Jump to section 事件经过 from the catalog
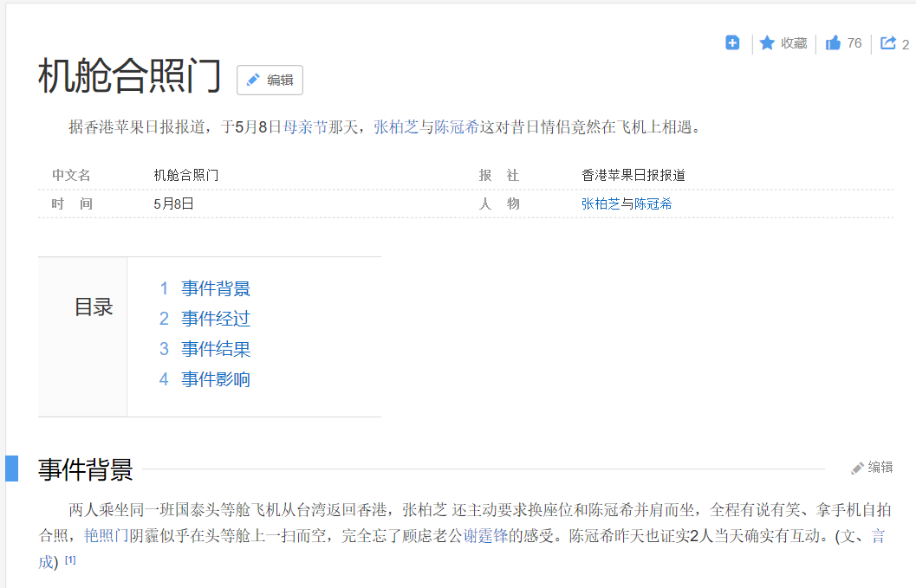916x588 pixels. 214,319
